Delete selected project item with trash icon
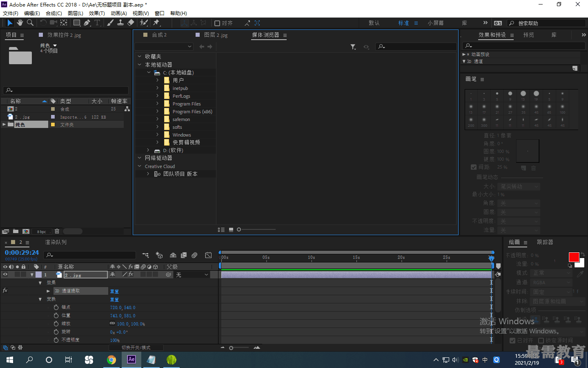The width and height of the screenshot is (588, 368). [57, 231]
